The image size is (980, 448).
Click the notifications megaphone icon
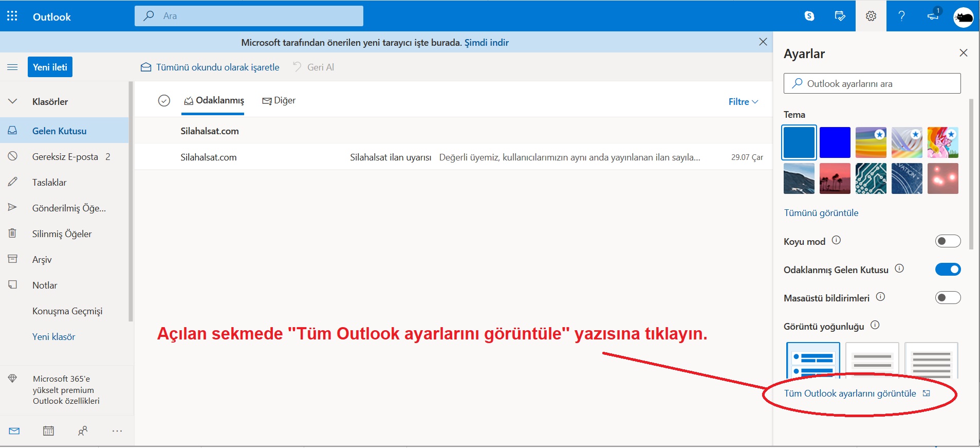click(x=933, y=16)
